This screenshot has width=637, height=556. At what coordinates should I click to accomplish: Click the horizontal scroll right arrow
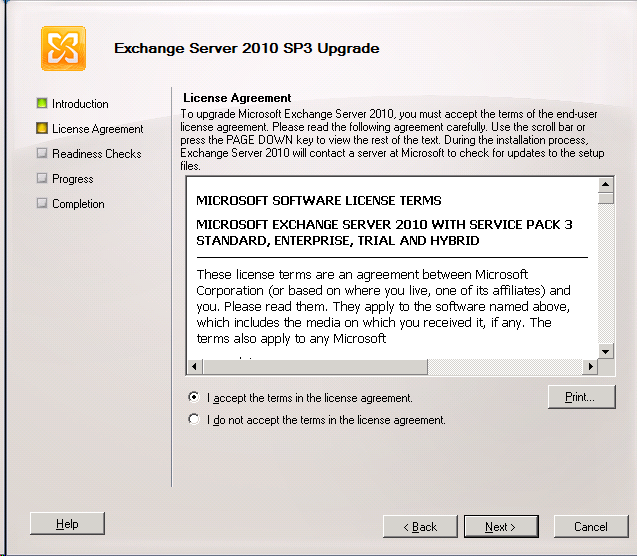pos(590,367)
